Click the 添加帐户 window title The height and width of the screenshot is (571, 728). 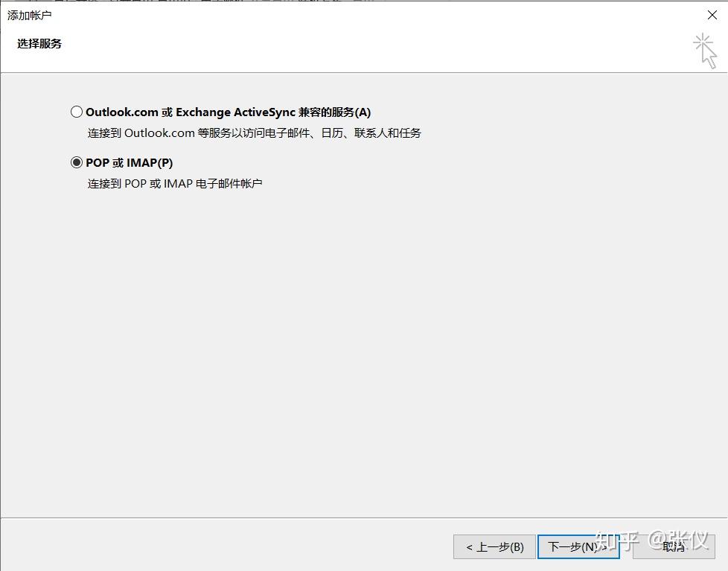pos(29,16)
